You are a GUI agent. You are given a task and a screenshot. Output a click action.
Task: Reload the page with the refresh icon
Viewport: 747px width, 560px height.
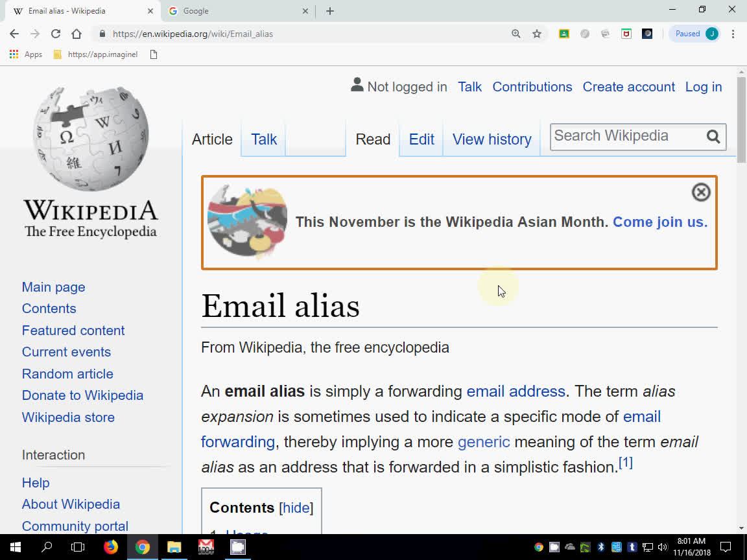click(55, 34)
